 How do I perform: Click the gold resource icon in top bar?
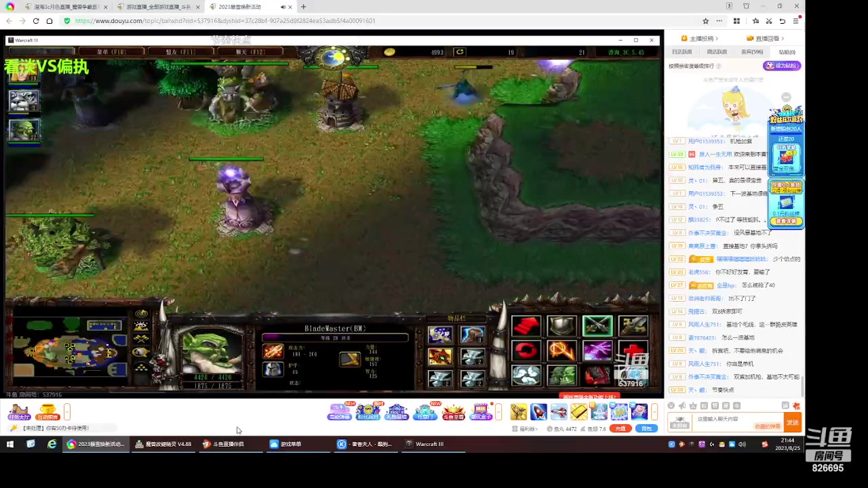pos(389,52)
